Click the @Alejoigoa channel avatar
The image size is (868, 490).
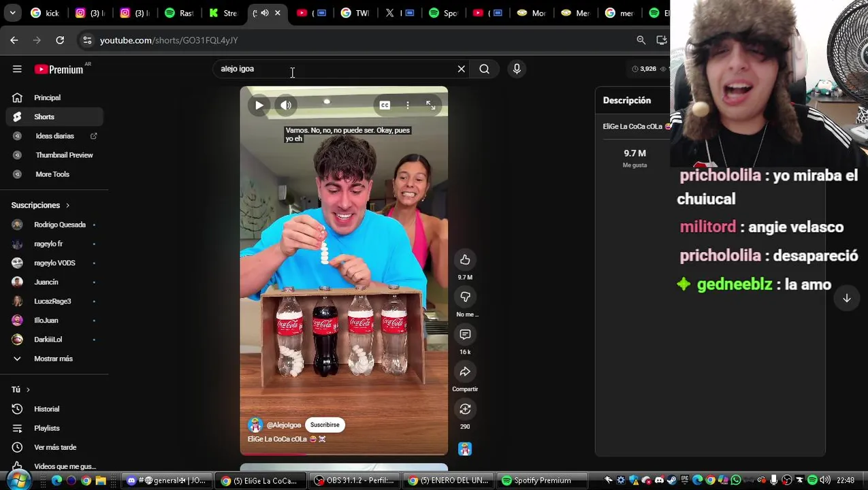pyautogui.click(x=255, y=425)
